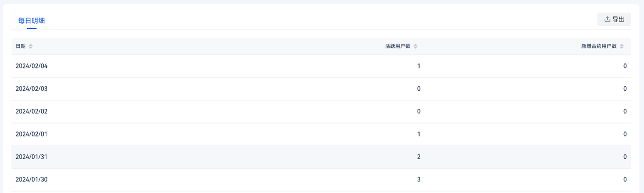Select the 2024/02/02 date row
This screenshot has height=193, width=644.
tap(321, 111)
